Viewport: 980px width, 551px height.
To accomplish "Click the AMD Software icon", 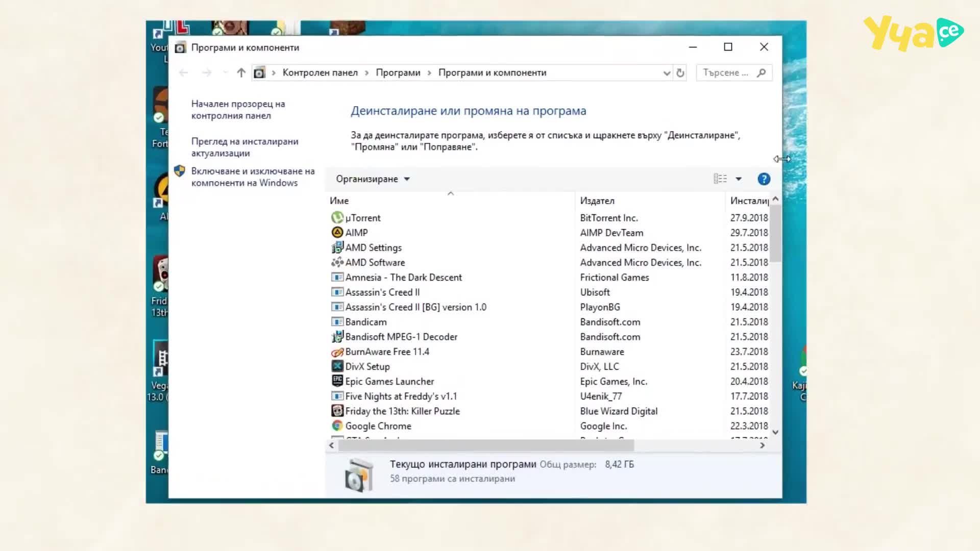I will (x=337, y=262).
